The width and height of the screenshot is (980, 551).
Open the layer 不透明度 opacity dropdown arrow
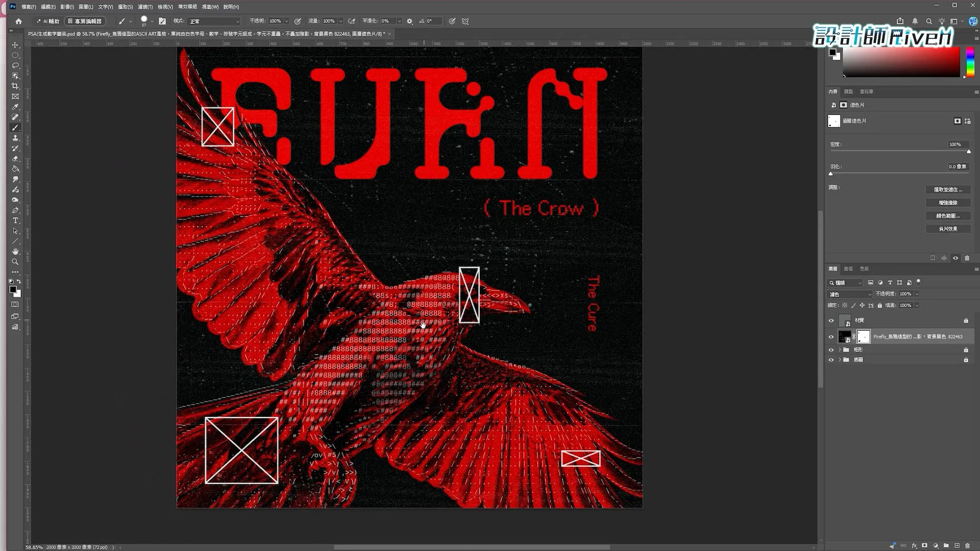(917, 294)
